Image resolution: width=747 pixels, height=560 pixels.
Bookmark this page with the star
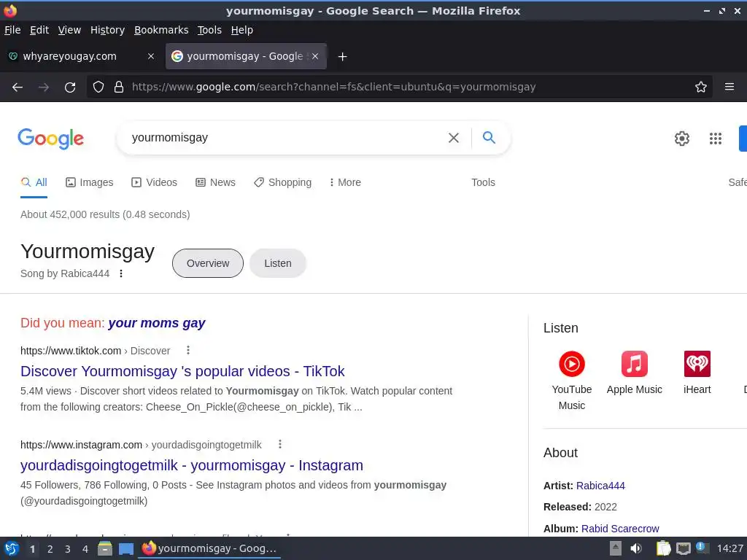tap(701, 87)
